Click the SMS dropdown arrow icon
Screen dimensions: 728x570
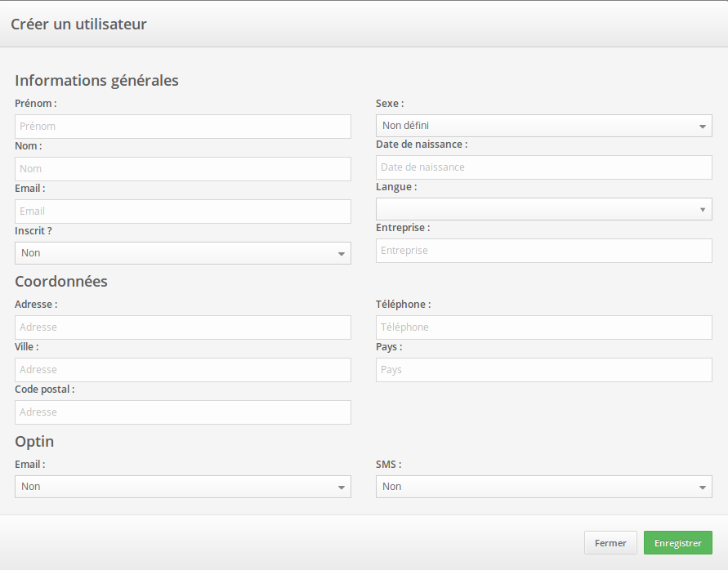(703, 488)
